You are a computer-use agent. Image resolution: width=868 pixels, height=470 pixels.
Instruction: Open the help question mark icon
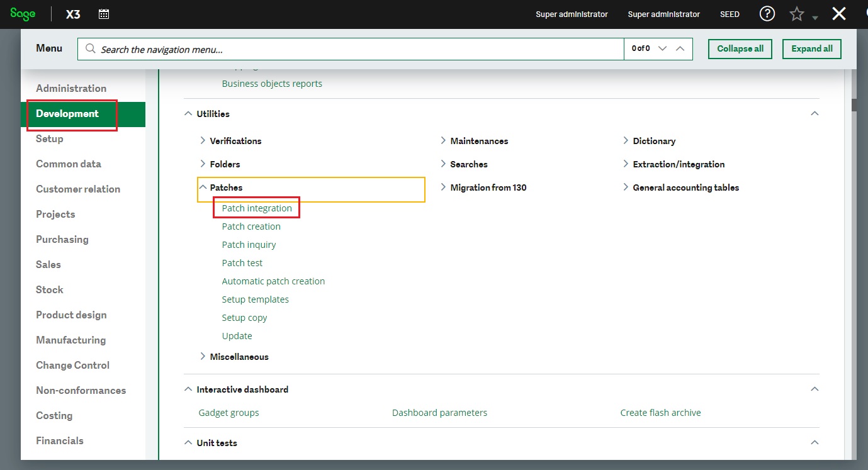pyautogui.click(x=767, y=14)
